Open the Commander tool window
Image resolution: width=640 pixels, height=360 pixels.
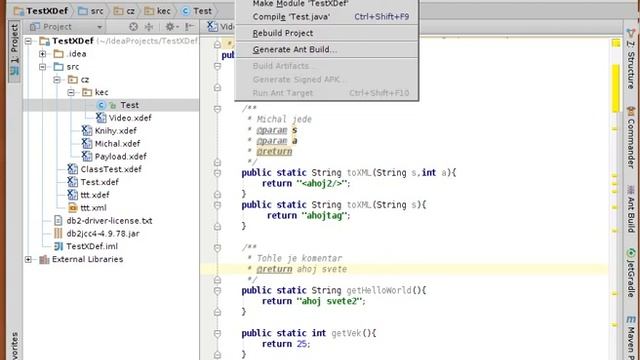pos(631,138)
